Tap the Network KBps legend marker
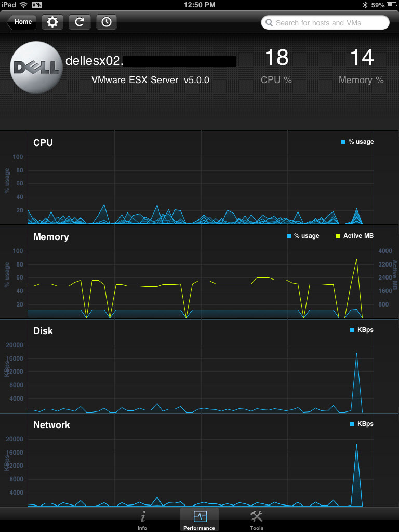Viewport: 399px width, 532px height. pyautogui.click(x=352, y=424)
